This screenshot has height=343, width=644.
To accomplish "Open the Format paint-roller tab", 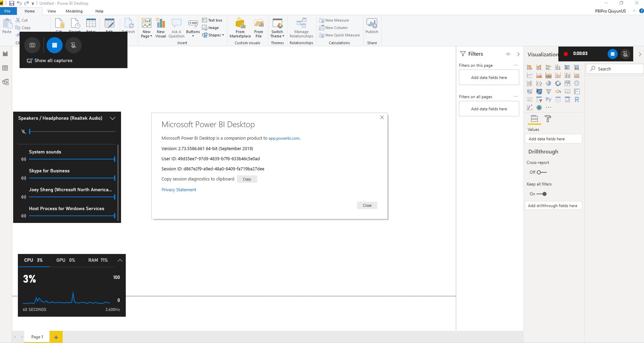I will pyautogui.click(x=548, y=119).
